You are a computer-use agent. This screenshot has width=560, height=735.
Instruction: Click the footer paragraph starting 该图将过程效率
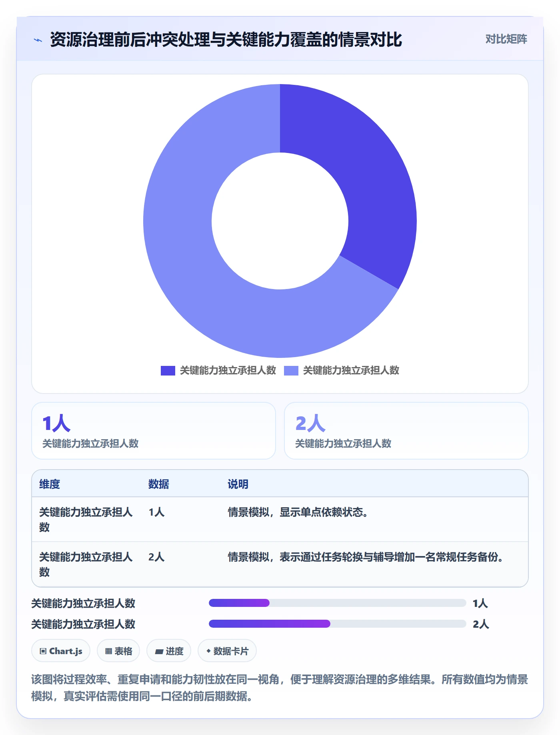pos(280,688)
